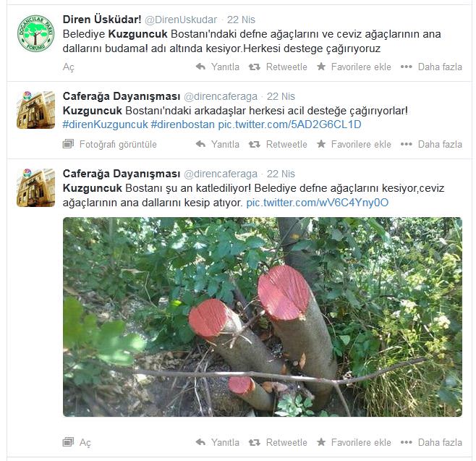Screen dimensions: 476x461
Task: Open pic.twitter.com/wV6C4Yny0O link
Action: coord(318,203)
